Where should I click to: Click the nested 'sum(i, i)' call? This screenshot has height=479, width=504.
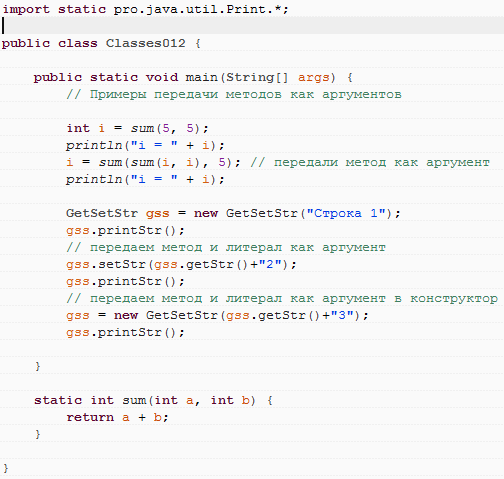click(166, 162)
